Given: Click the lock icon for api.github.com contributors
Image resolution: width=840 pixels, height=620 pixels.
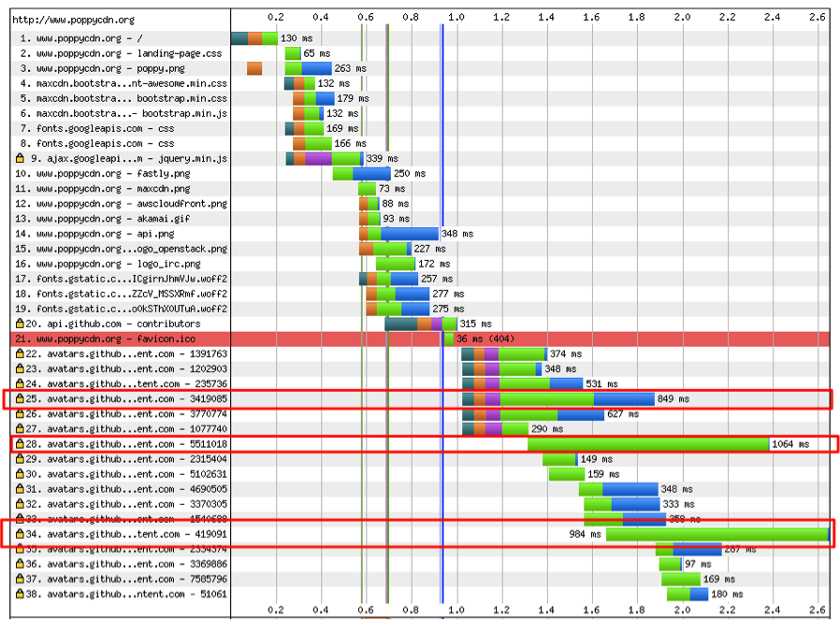Looking at the screenshot, I should [x=20, y=324].
